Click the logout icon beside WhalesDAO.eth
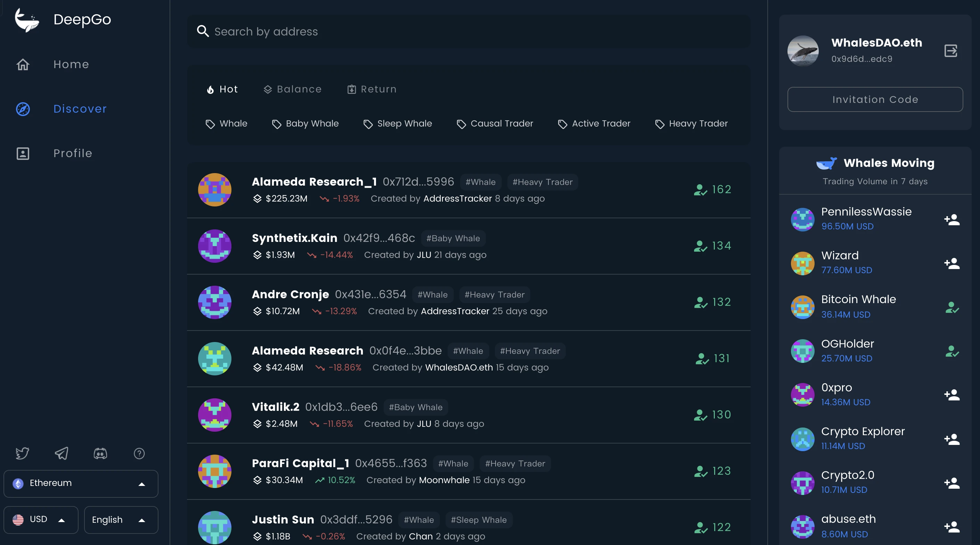This screenshot has height=545, width=980. 951,51
